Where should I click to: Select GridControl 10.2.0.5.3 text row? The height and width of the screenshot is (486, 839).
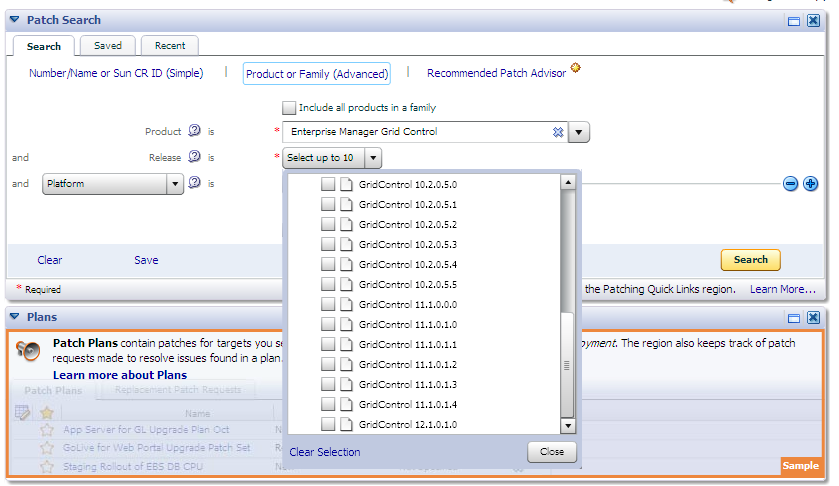(408, 245)
